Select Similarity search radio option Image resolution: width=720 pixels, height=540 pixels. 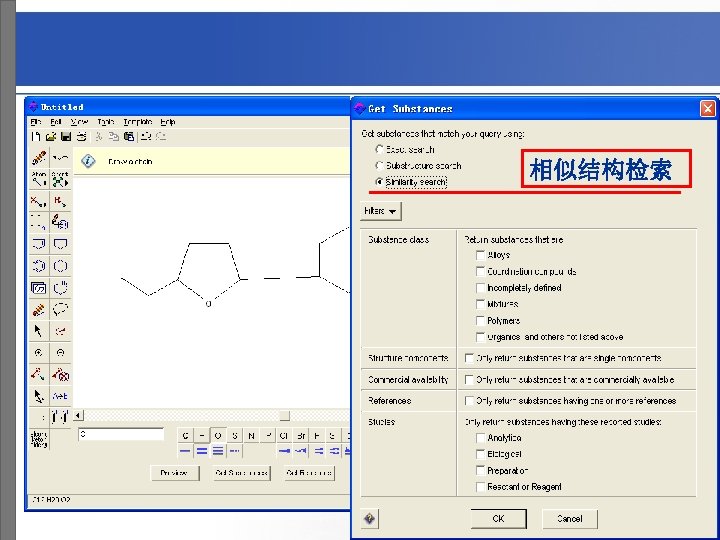point(379,182)
